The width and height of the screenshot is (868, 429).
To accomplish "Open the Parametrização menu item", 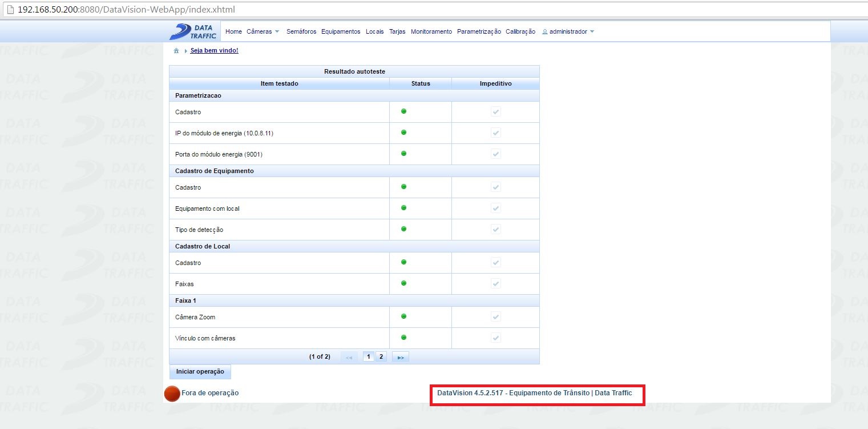I will pyautogui.click(x=479, y=32).
